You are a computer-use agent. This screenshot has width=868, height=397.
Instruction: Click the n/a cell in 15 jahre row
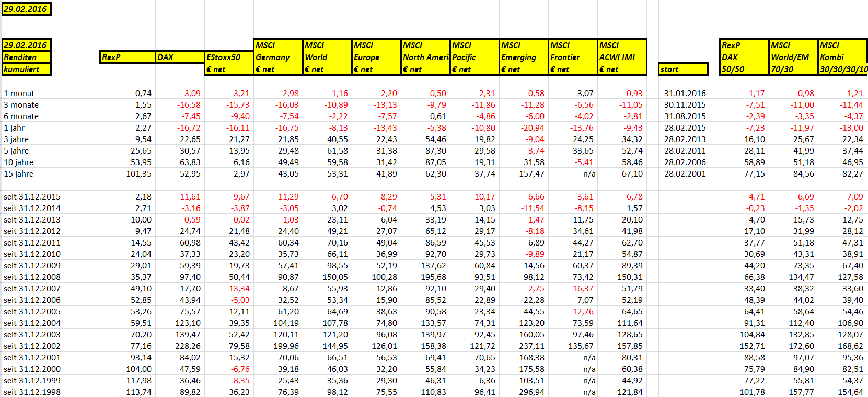(589, 173)
